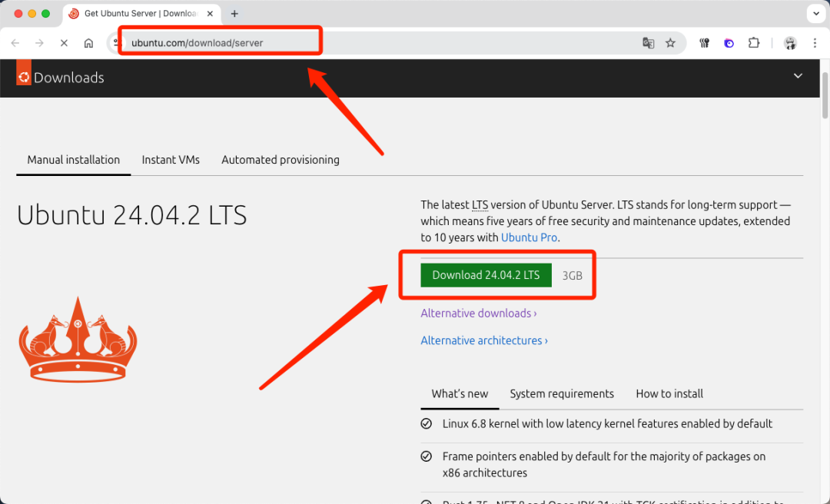The width and height of the screenshot is (830, 504).
Task: Open the tab search dropdown arrow
Action: coord(815,14)
